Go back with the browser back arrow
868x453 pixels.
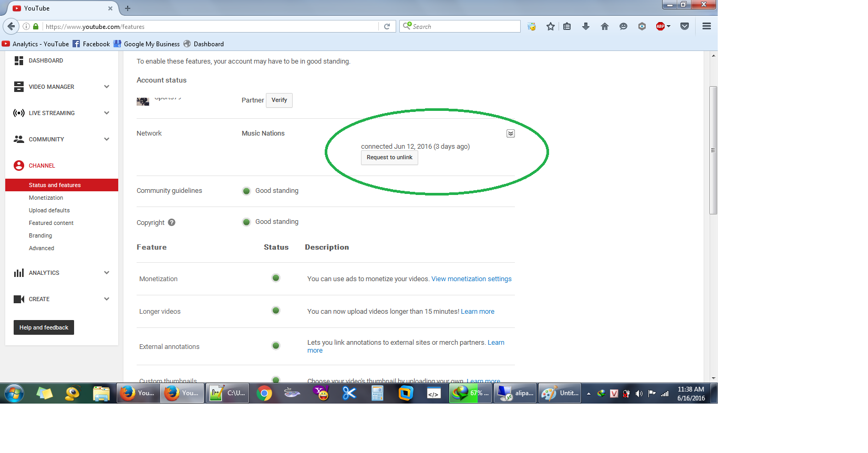(11, 26)
